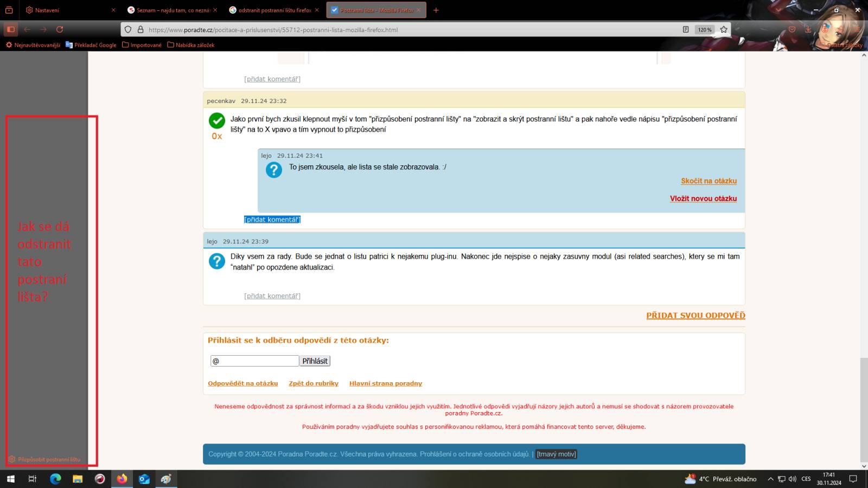
Task: Reload the current page
Action: (x=60, y=29)
